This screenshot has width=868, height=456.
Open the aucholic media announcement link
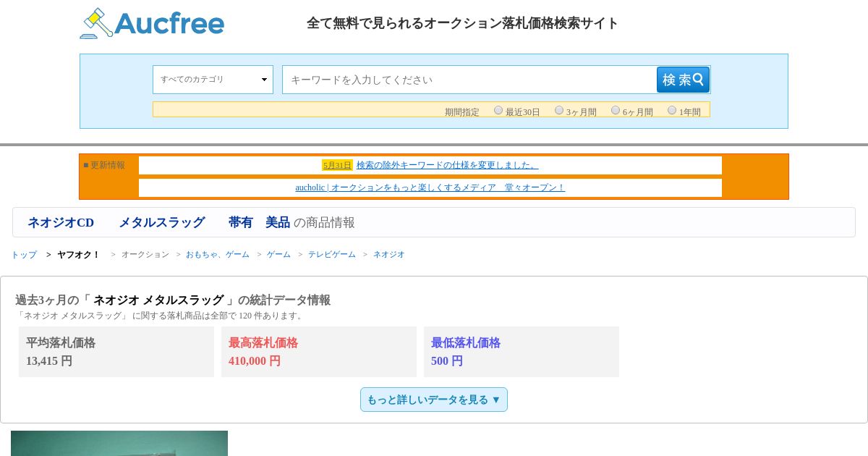430,187
